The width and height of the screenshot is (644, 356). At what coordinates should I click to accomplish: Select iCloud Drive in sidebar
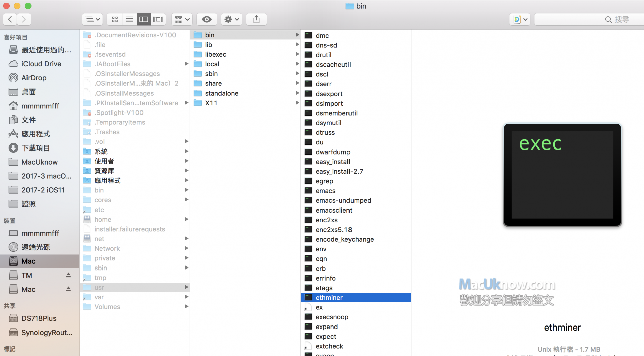pos(41,64)
